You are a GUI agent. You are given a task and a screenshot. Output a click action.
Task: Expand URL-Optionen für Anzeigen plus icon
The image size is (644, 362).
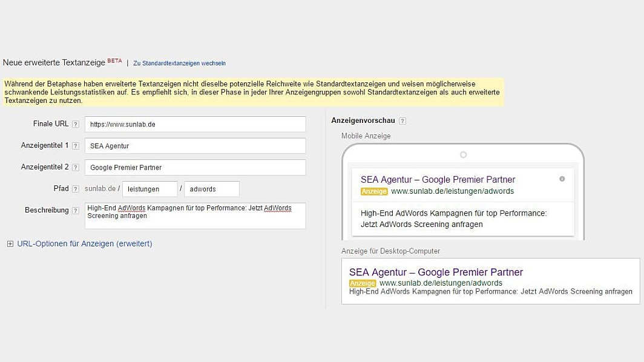[x=10, y=244]
